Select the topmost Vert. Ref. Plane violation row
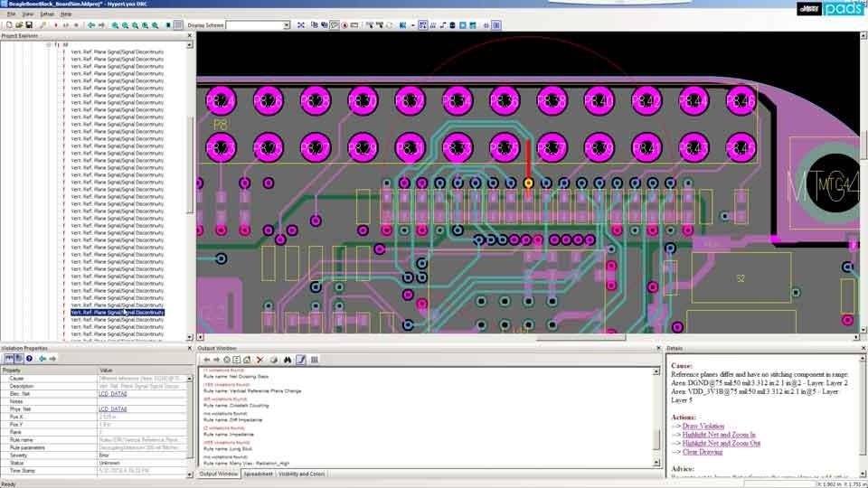 pyautogui.click(x=118, y=52)
